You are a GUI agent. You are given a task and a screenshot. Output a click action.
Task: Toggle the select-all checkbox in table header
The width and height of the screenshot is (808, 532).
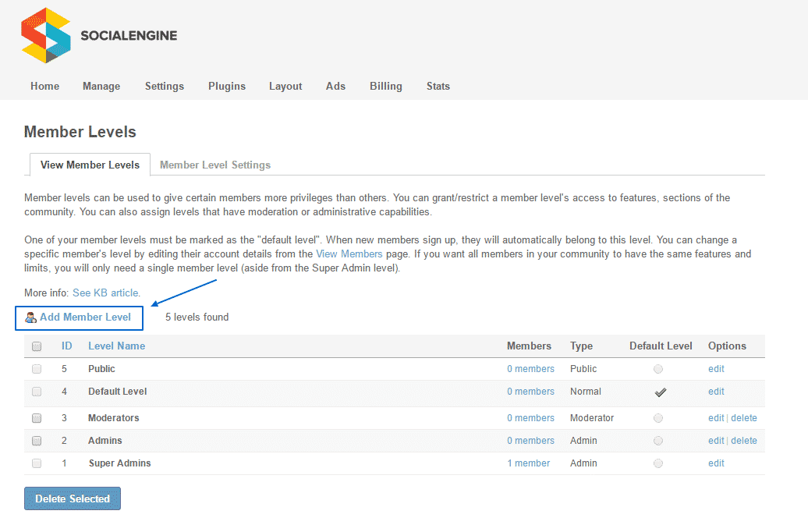point(37,346)
